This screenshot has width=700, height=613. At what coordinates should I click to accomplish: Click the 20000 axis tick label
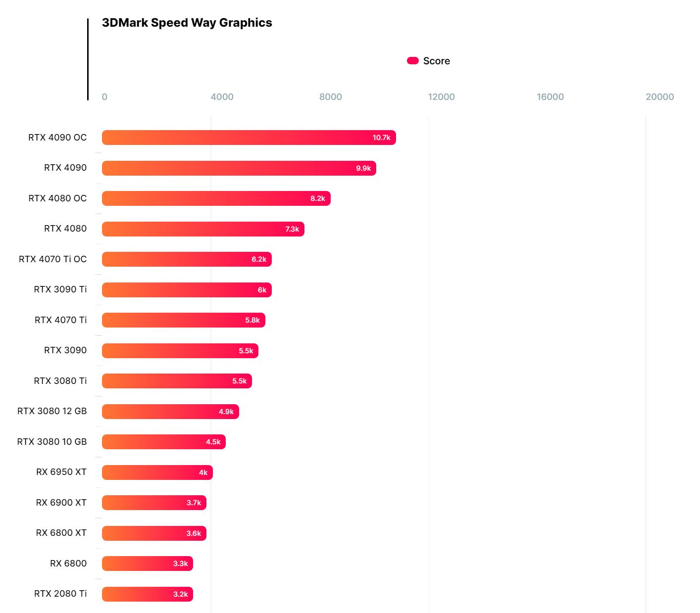[x=659, y=97]
